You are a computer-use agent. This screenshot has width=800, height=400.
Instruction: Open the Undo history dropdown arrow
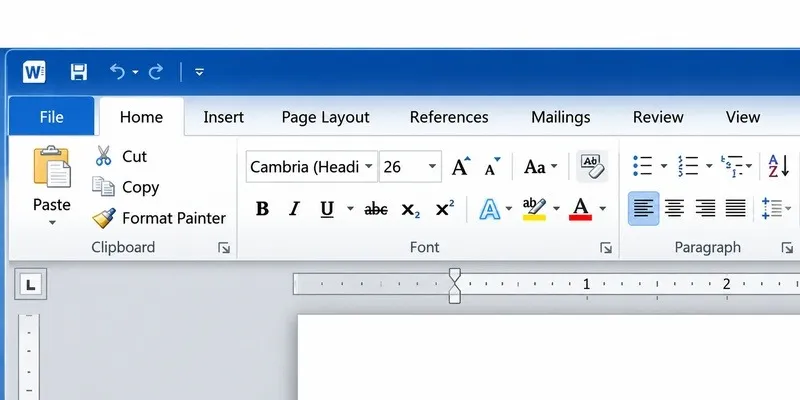tap(135, 72)
